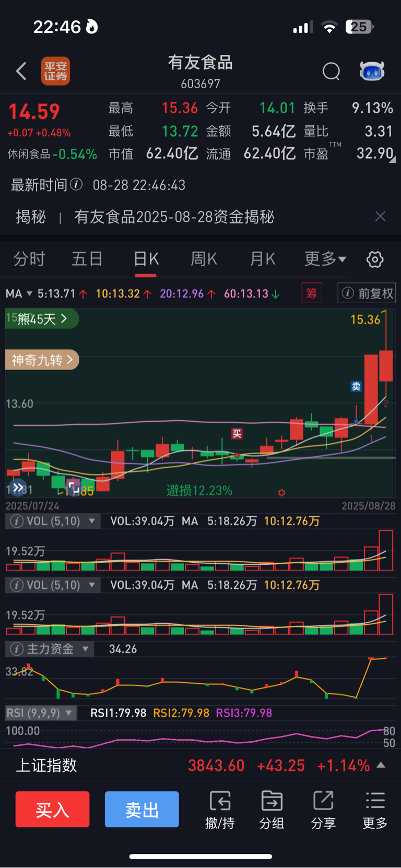Viewport: 401px width, 868px height.
Task: Tap the stock code 603697
Action: point(200,84)
